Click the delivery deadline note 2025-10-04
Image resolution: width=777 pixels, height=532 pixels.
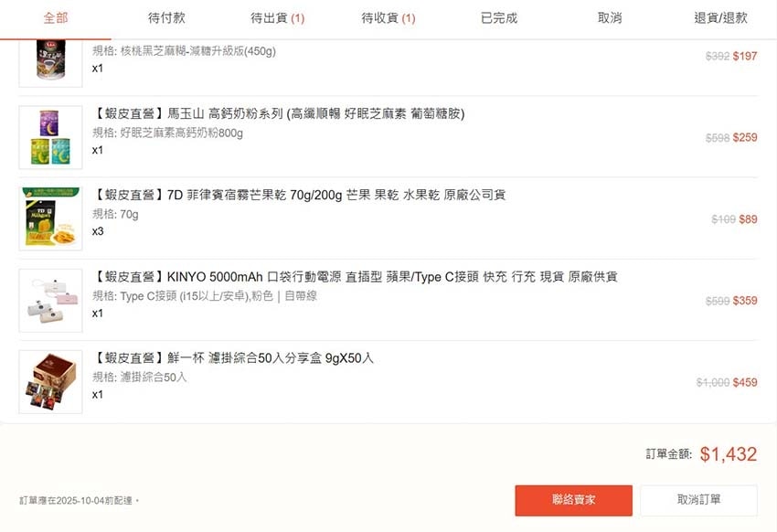80,501
